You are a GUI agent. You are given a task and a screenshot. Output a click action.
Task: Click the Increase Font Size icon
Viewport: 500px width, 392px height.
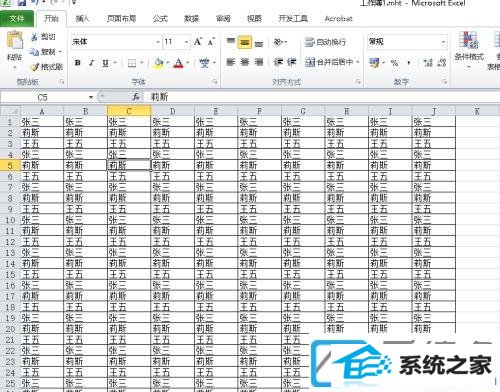point(198,42)
